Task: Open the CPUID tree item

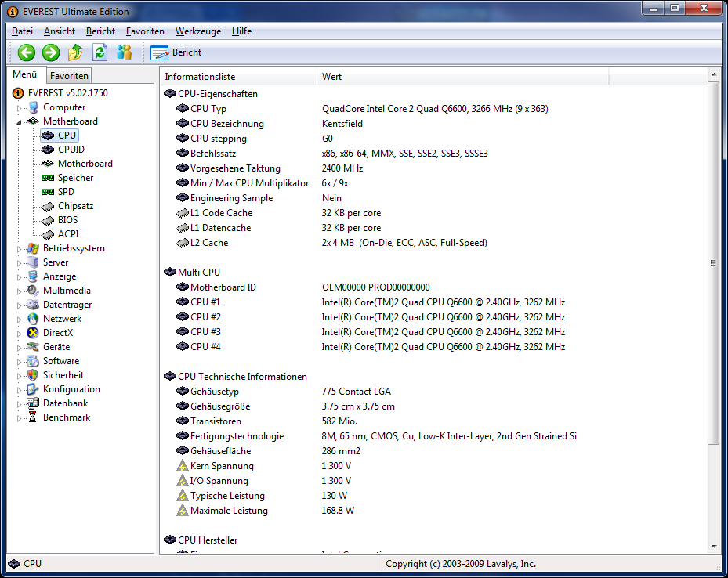Action: 71,150
